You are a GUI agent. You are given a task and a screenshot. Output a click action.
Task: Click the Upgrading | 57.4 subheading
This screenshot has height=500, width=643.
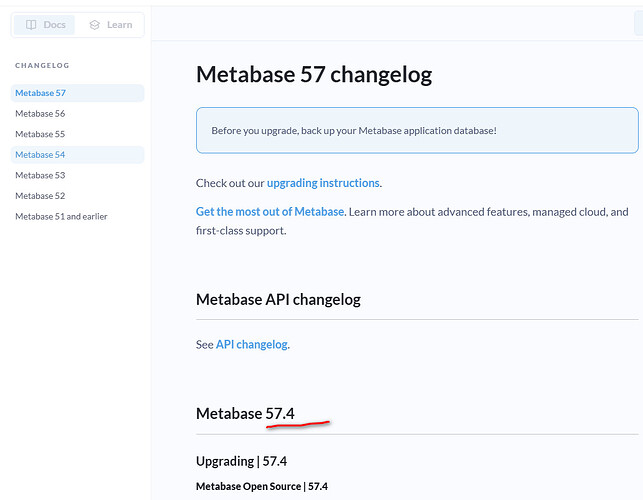(x=241, y=461)
